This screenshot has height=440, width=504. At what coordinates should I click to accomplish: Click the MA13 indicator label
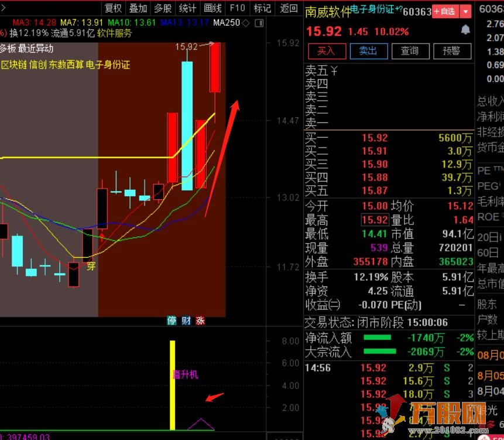tap(185, 22)
